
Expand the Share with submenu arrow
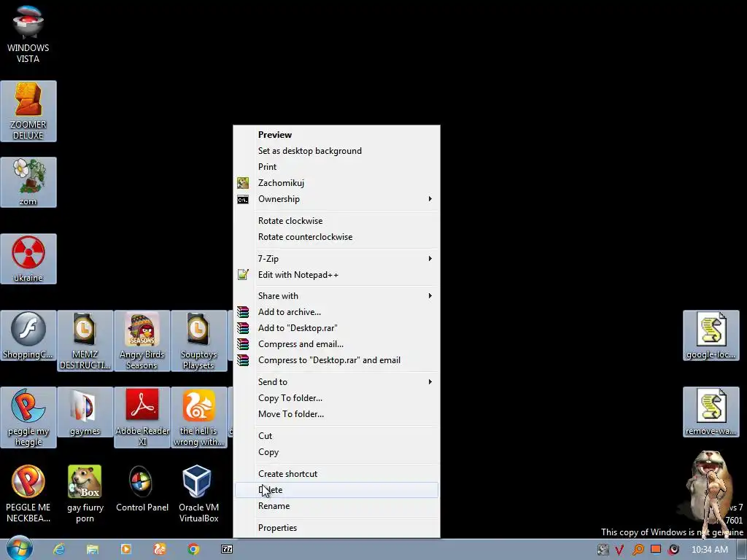pyautogui.click(x=430, y=296)
